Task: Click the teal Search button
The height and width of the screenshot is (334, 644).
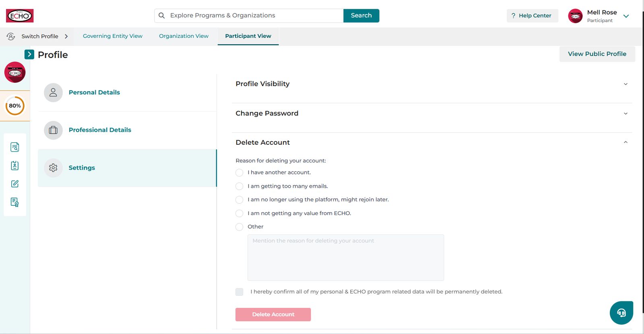Action: 361,16
